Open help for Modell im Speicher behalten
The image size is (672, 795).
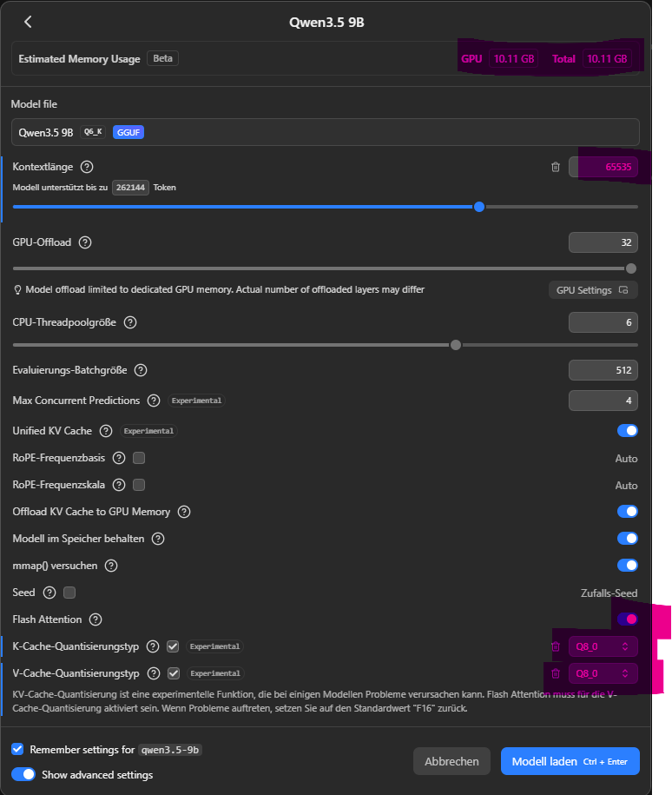pos(158,539)
